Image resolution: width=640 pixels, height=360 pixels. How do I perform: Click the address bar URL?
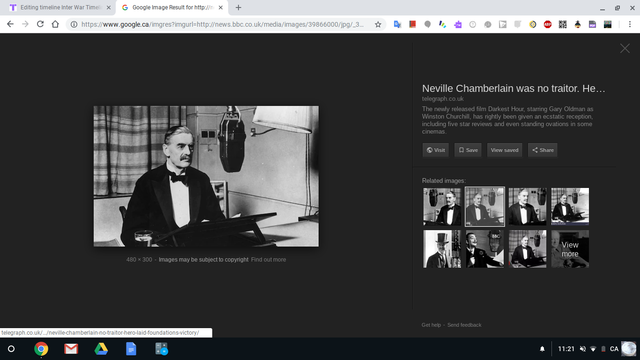222,24
